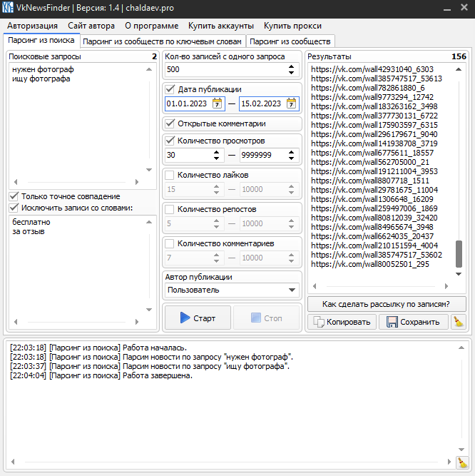
Task: Open calendar picker for end date
Action: click(x=291, y=103)
